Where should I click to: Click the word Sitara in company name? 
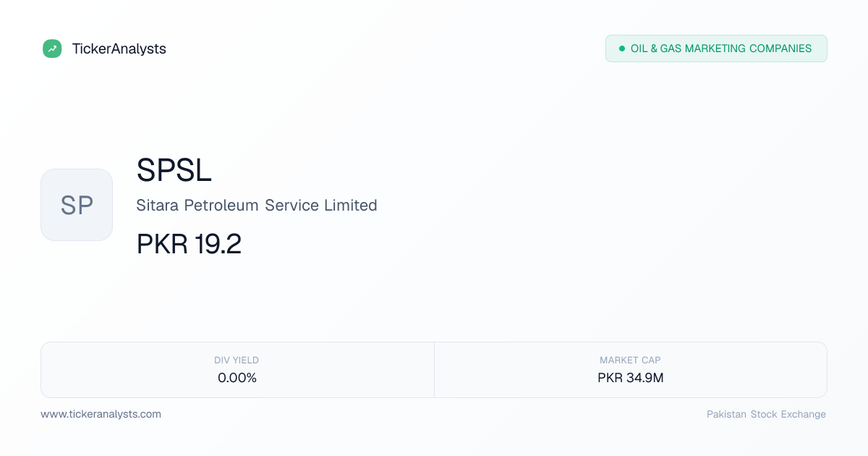click(x=158, y=206)
